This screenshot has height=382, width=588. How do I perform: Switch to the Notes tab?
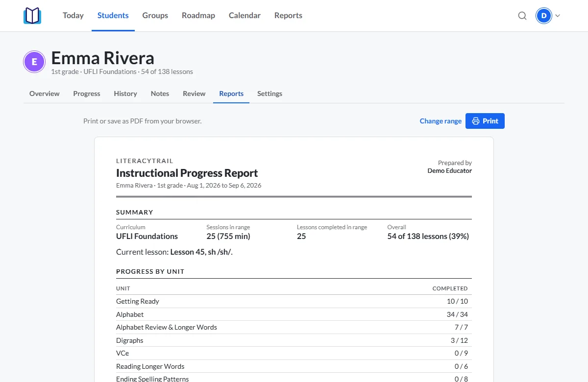click(160, 94)
